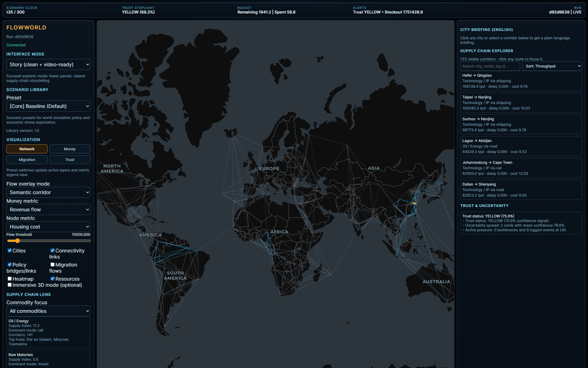Select the Network visualization tab
The width and height of the screenshot is (588, 368).
[x=27, y=149]
